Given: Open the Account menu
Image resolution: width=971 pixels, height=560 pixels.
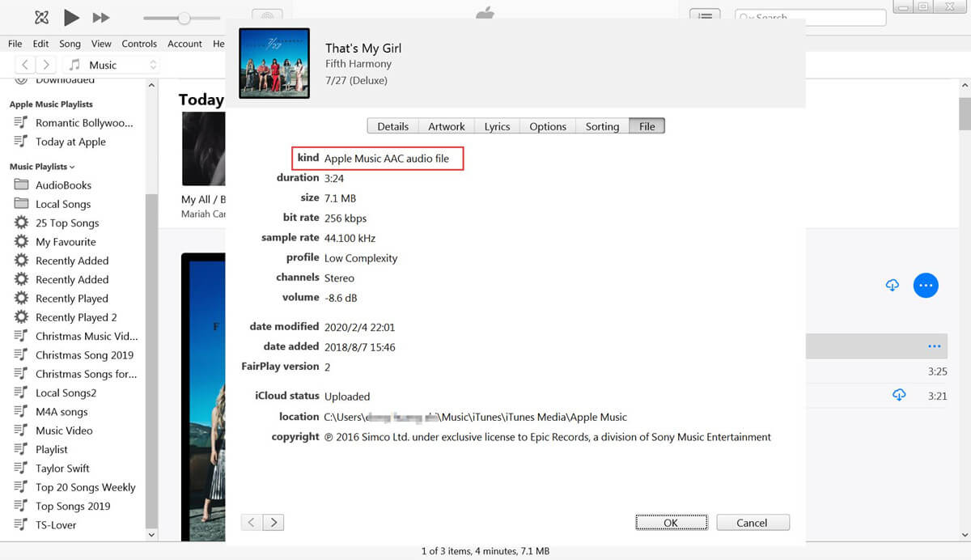Looking at the screenshot, I should point(184,44).
